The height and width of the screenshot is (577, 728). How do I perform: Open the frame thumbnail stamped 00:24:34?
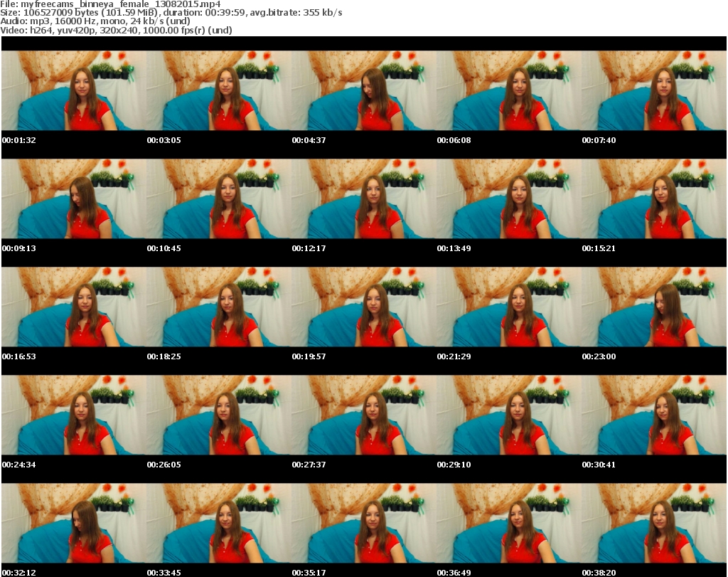pyautogui.click(x=74, y=415)
